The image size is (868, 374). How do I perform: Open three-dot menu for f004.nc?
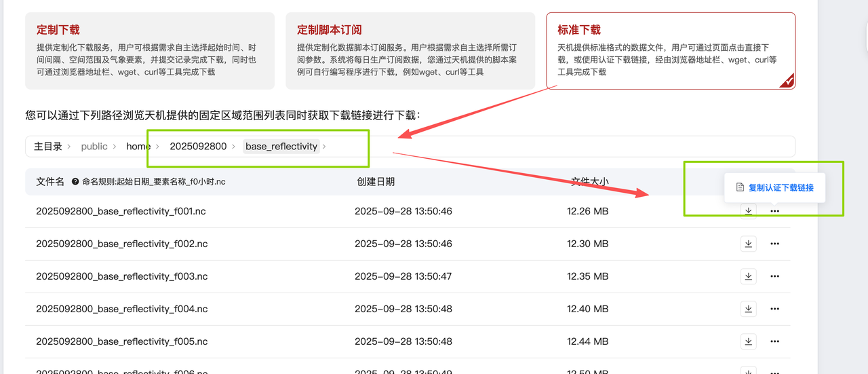774,309
